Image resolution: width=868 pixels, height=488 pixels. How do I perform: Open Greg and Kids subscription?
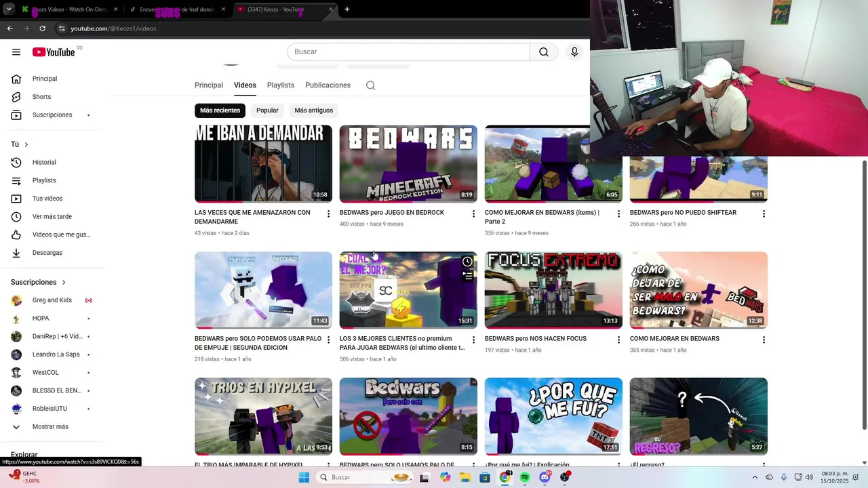tap(52, 300)
